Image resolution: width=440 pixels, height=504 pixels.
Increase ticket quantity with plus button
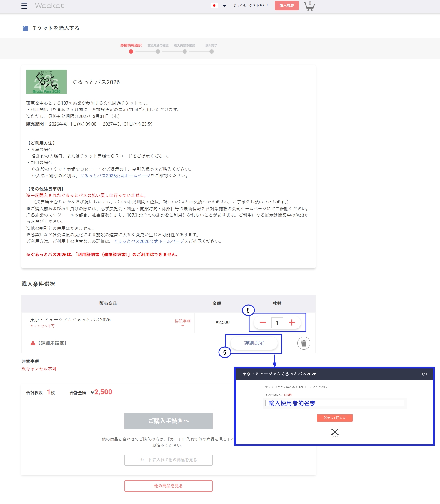pyautogui.click(x=292, y=323)
